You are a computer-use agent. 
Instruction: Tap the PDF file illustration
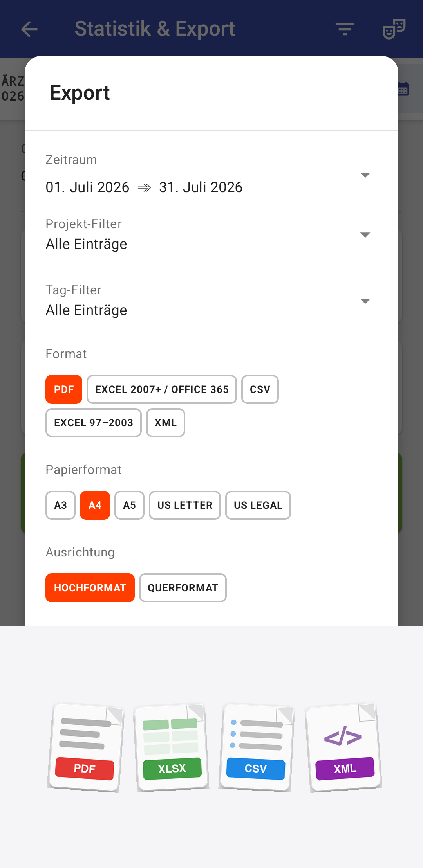tap(85, 747)
